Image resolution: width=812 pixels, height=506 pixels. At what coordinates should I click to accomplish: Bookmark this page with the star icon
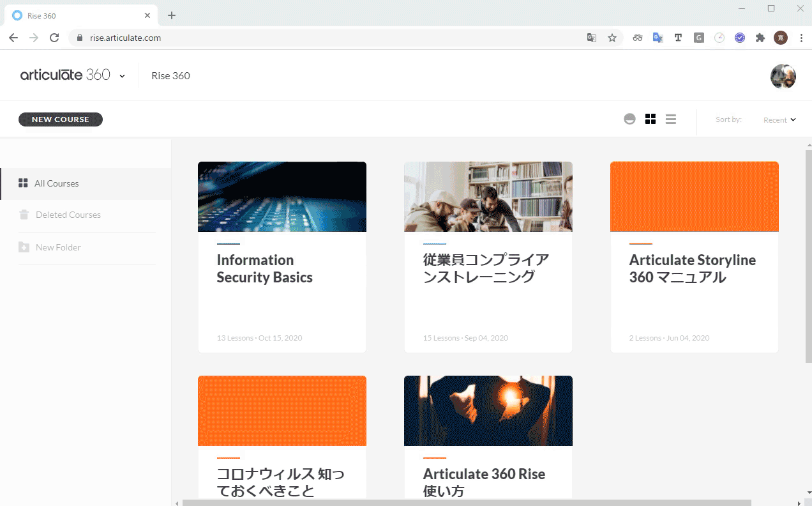click(x=612, y=38)
